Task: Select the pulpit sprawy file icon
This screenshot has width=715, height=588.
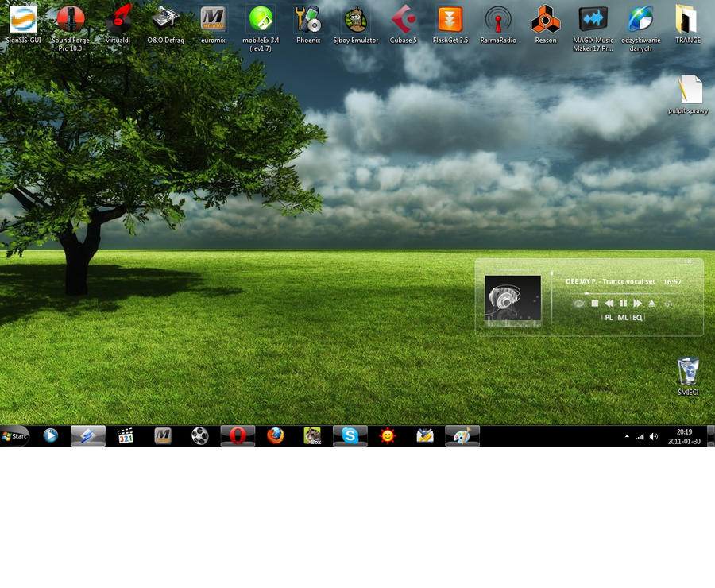Action: [x=688, y=95]
